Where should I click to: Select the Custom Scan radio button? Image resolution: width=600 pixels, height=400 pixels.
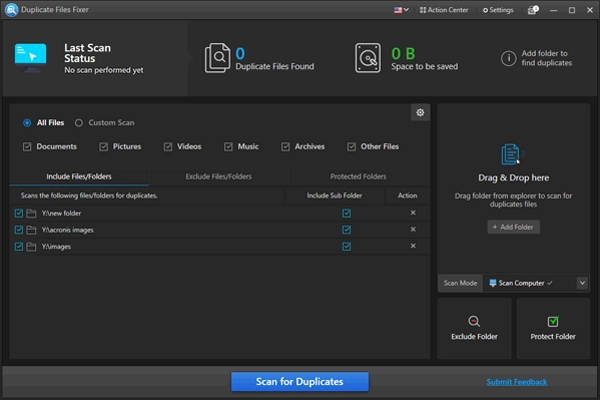pos(79,123)
